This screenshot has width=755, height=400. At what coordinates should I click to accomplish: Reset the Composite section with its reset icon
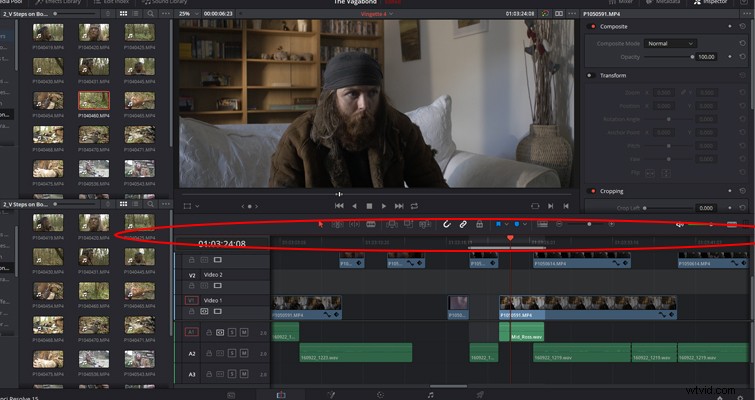pos(742,26)
